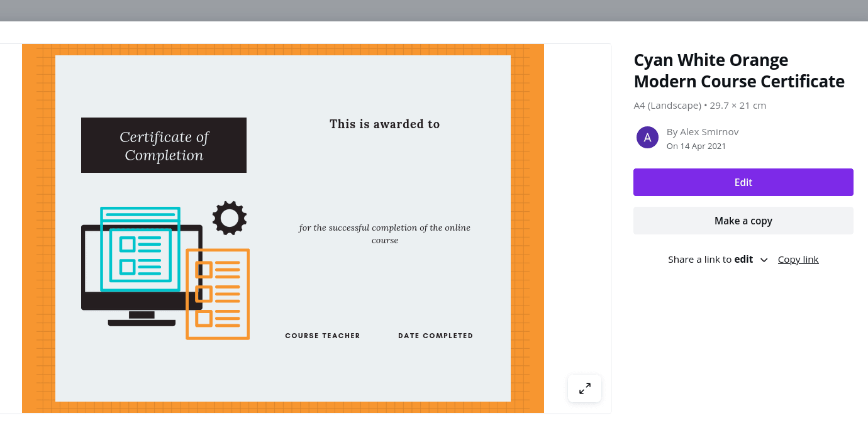Open the Edit button
This screenshot has width=868, height=423.
(743, 182)
